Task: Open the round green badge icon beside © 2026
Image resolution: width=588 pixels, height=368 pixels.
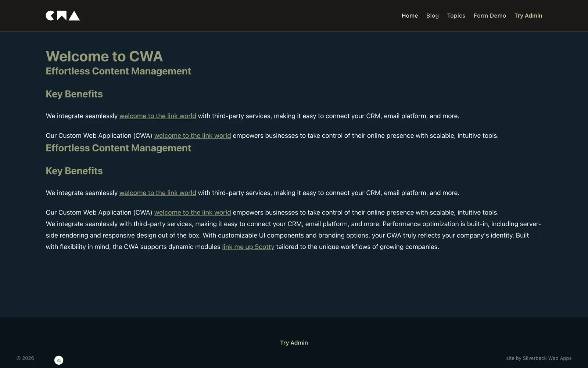Action: [x=59, y=360]
